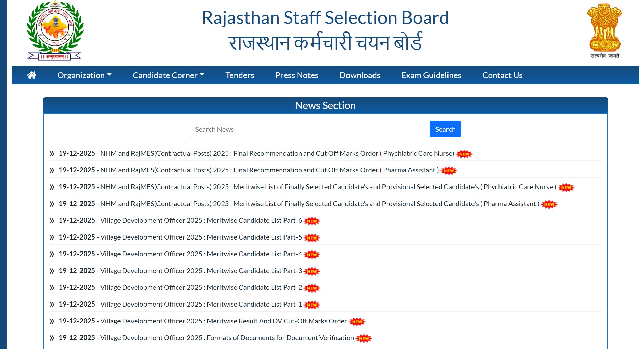Expand the Organization dropdown menu
This screenshot has height=349, width=644.
(x=84, y=75)
